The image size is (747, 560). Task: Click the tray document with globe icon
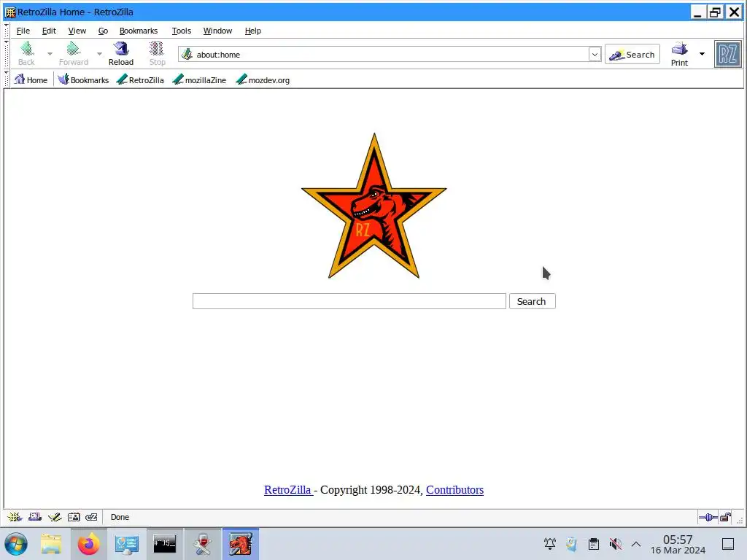[572, 544]
